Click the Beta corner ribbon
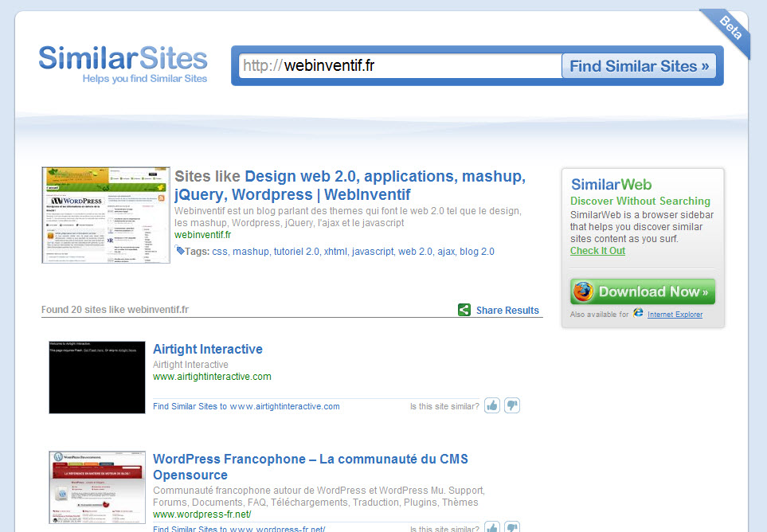This screenshot has width=767, height=532. pyautogui.click(x=729, y=30)
